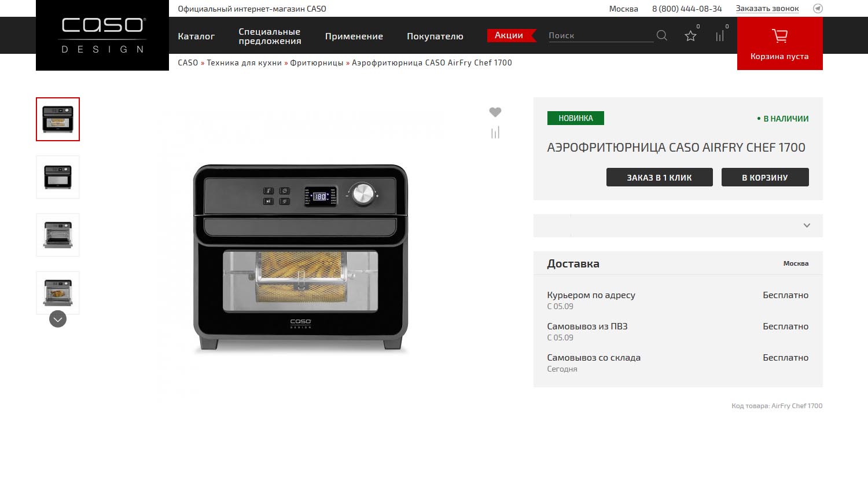Click Курьером по адресу delivery option
Screen dimensions: 868x488
(x=591, y=295)
